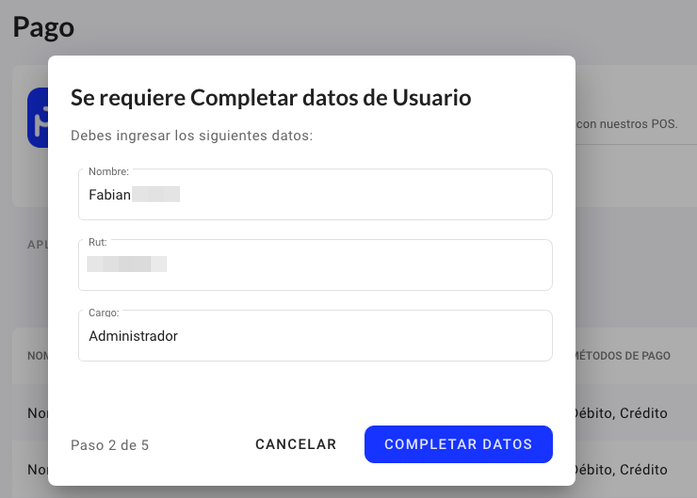Select second row's Débito, Crédito cell

621,470
